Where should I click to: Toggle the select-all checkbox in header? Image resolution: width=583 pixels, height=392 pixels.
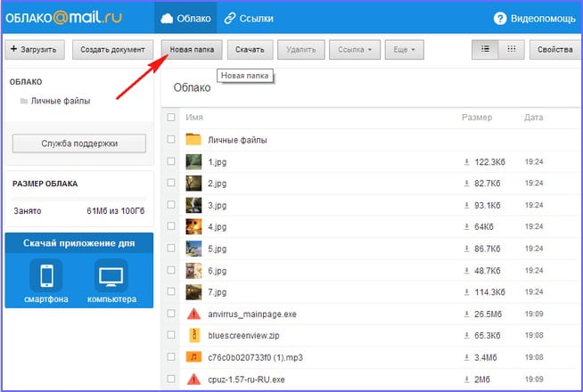point(171,118)
